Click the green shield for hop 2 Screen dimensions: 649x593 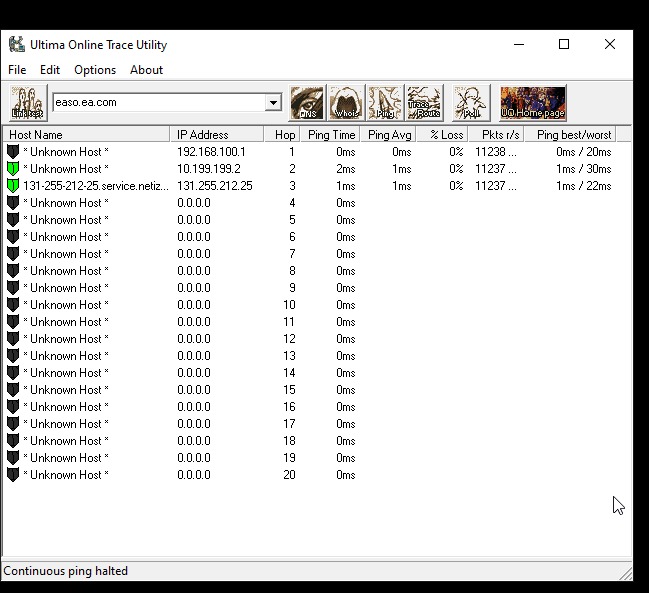[x=13, y=169]
